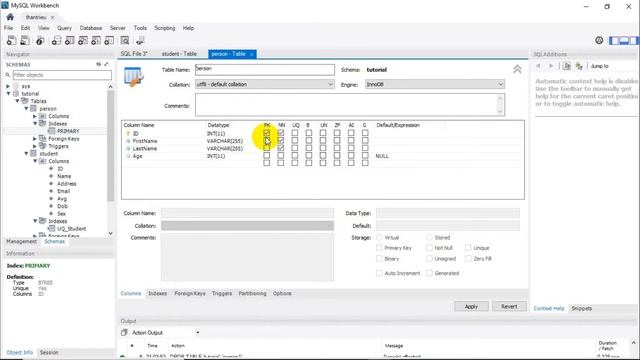Open the Jump to selector

tap(600, 66)
